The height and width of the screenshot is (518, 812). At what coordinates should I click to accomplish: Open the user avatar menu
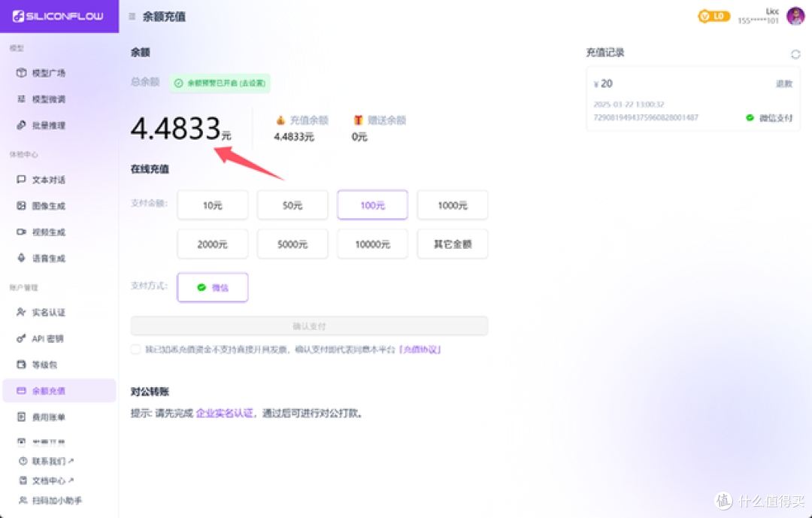(795, 16)
